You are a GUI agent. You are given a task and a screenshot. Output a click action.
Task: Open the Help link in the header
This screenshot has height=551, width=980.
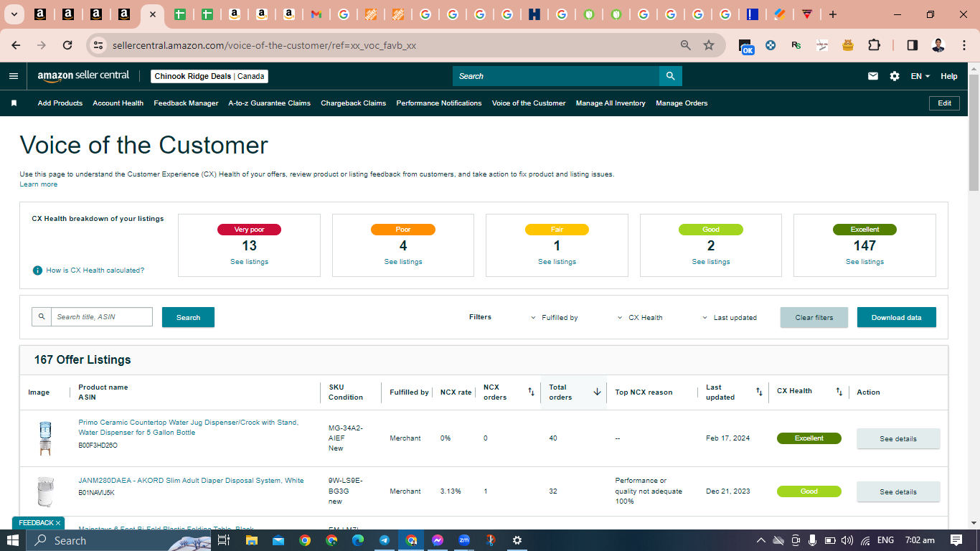(x=949, y=76)
